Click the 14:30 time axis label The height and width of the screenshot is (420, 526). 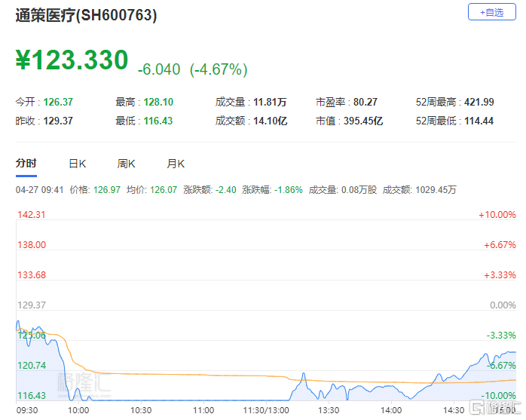click(454, 410)
